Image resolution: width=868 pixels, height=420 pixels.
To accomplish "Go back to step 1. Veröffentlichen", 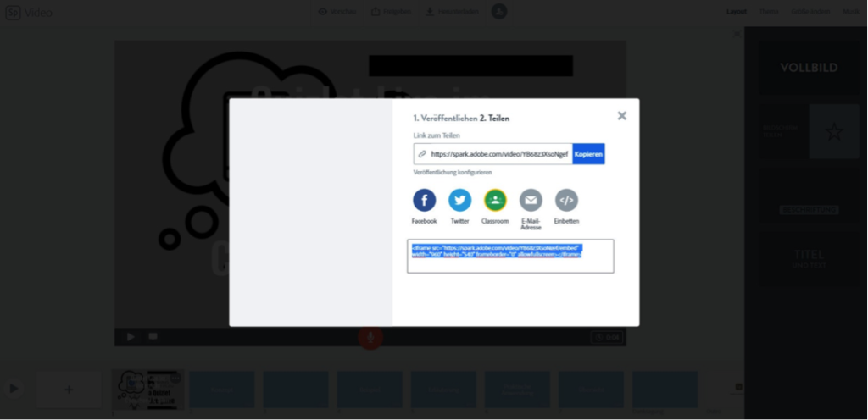I will click(x=445, y=119).
